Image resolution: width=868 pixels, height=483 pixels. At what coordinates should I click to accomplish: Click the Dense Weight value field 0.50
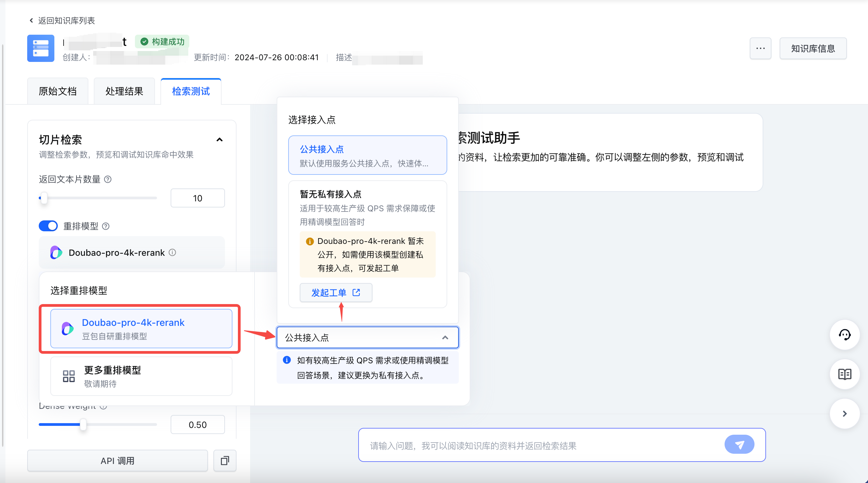[197, 424]
